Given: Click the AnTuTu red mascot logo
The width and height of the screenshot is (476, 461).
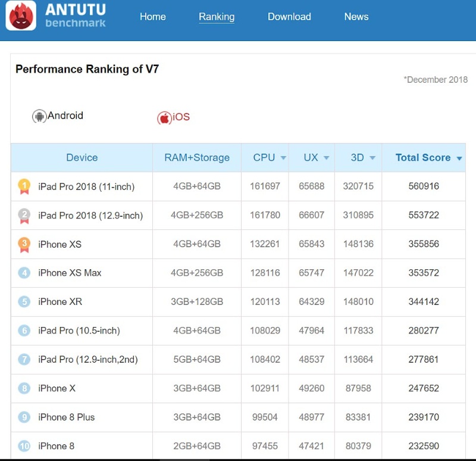Looking at the screenshot, I should click(21, 16).
